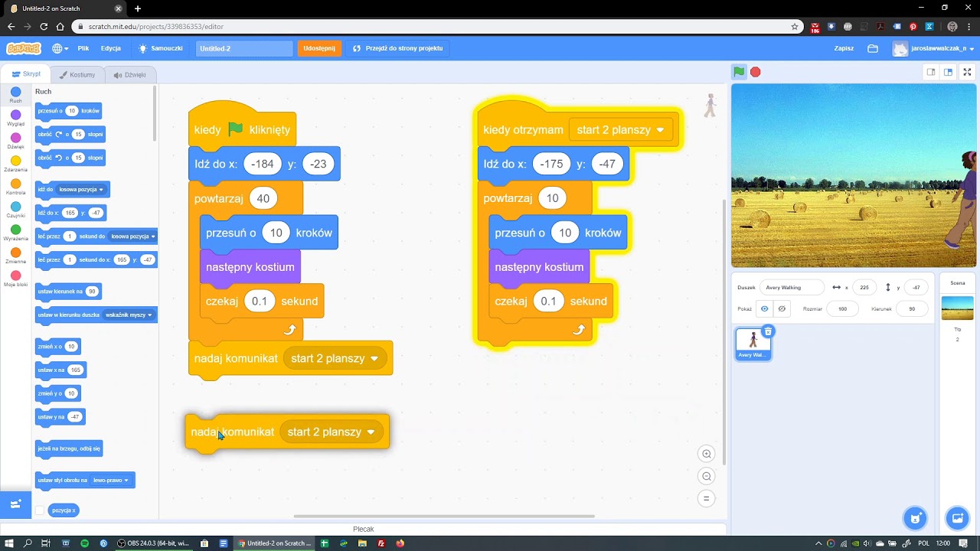This screenshot has height=551, width=980.
Task: Click the Scratch logo
Action: pos(24,48)
